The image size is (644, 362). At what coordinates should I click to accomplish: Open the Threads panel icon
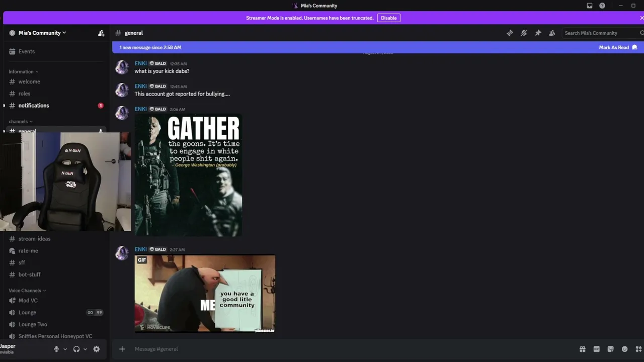coord(510,33)
